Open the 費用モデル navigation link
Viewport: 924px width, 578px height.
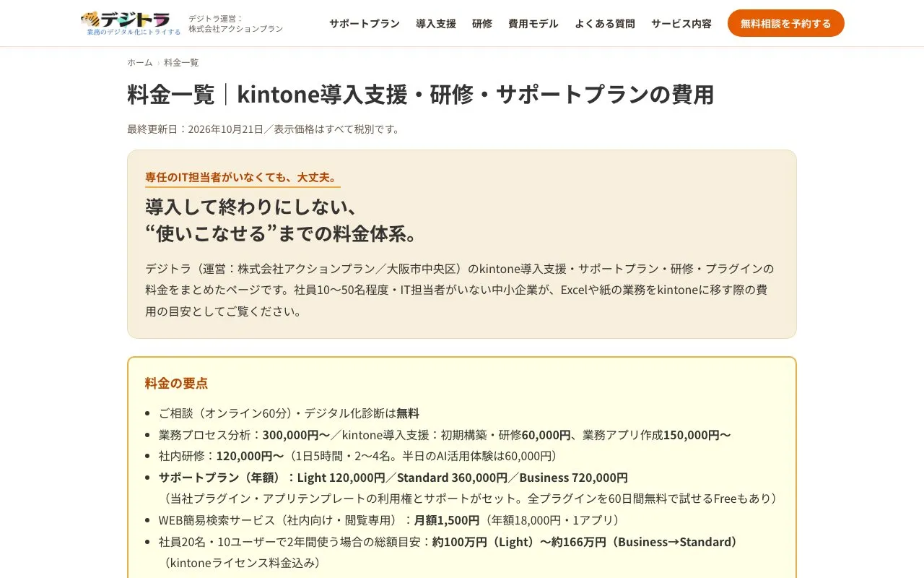click(x=533, y=23)
